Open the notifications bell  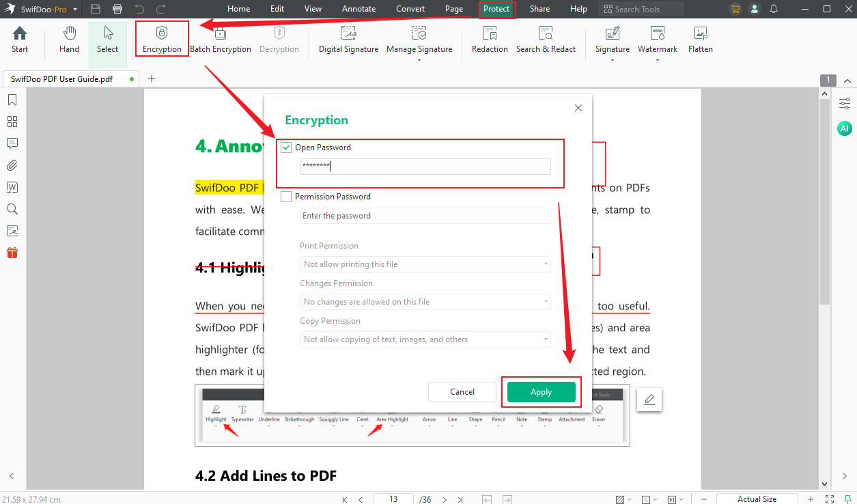coord(774,9)
